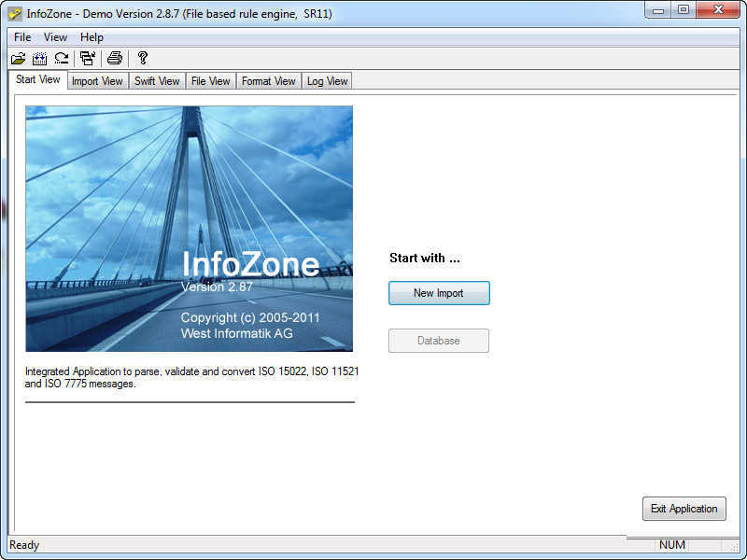Click the InfoZone app icon in title bar

(15, 14)
